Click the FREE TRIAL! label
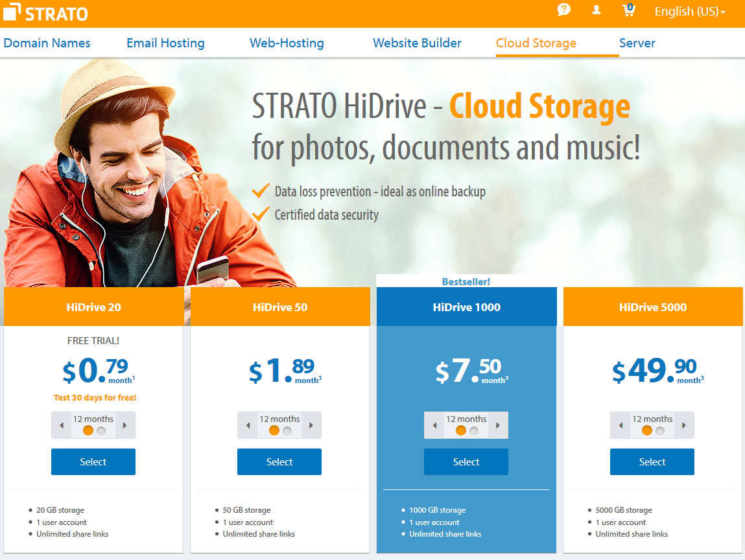Viewport: 745px width, 560px height. pos(93,340)
